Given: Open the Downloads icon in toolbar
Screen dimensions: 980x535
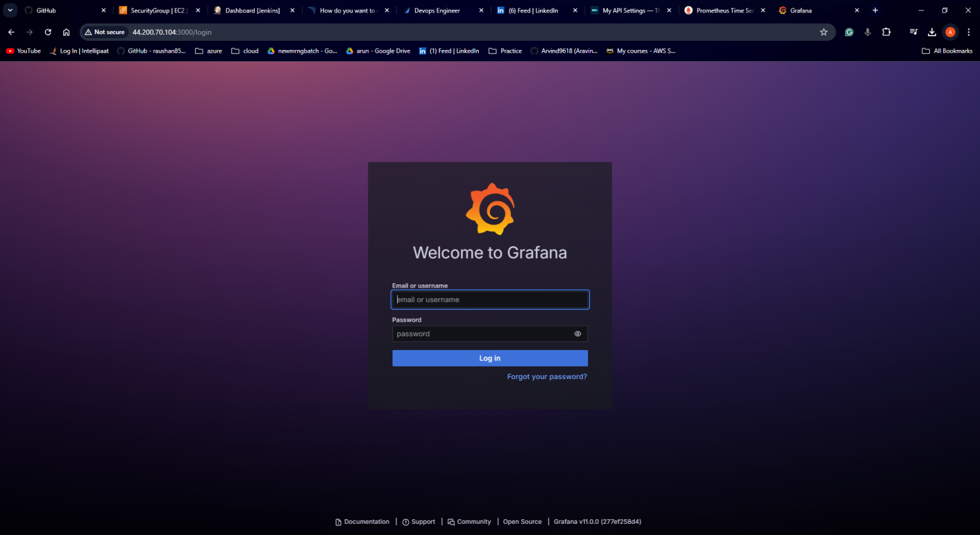Looking at the screenshot, I should 932,32.
